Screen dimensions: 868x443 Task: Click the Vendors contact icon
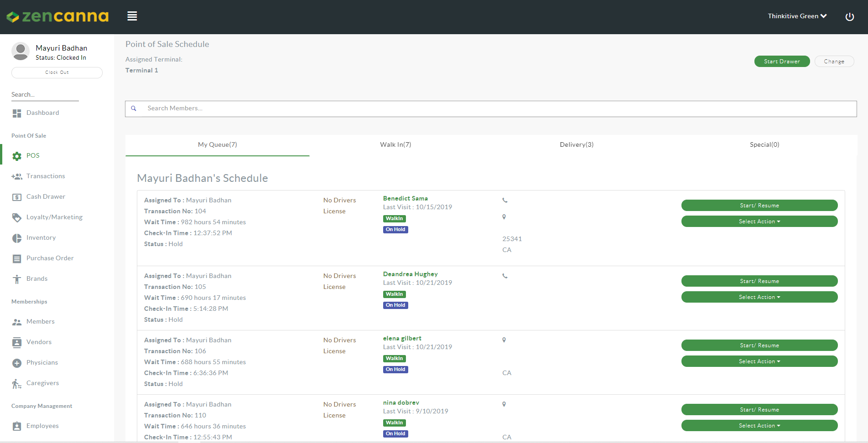coord(17,343)
